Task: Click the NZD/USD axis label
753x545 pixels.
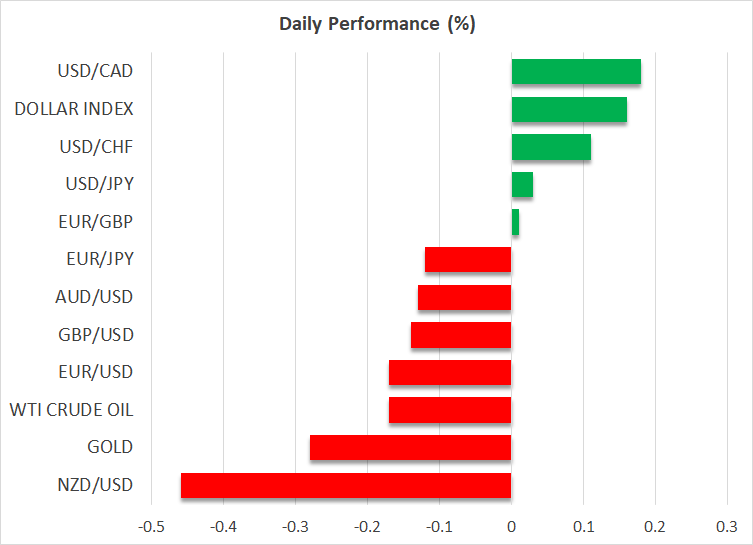Action: click(x=97, y=485)
